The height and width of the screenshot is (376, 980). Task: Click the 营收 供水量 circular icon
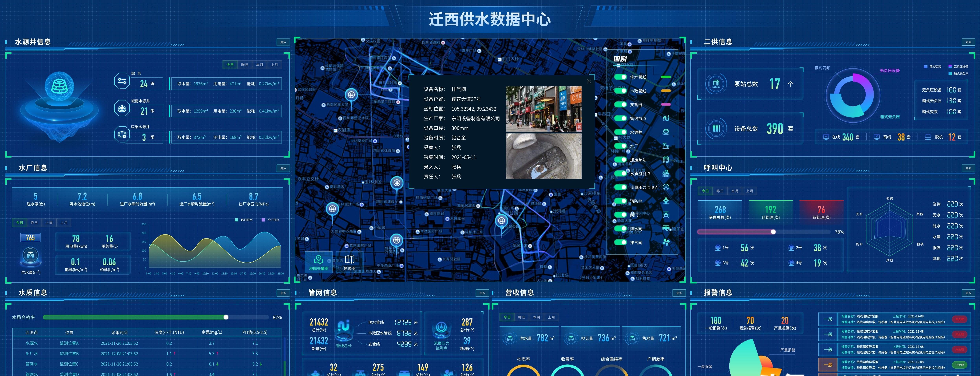(510, 338)
